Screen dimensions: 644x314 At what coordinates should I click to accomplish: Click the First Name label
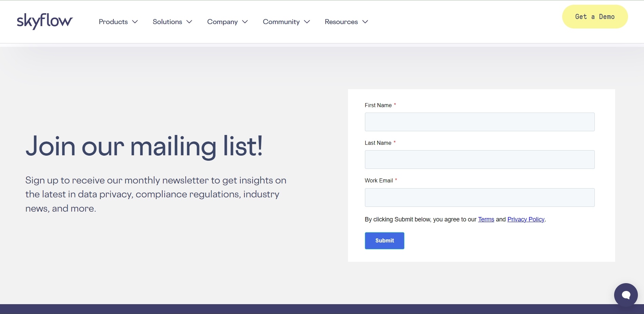[x=378, y=105]
